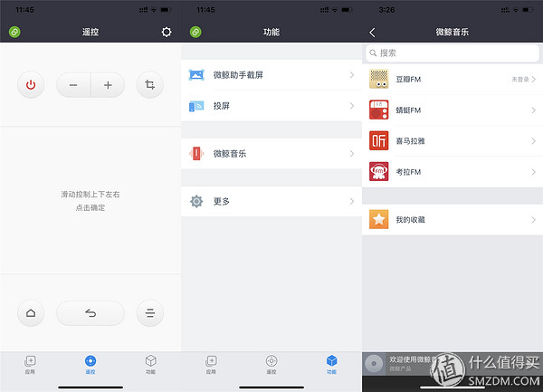543x392 pixels.
Task: Tap the 更多 gear icon
Action: click(196, 201)
